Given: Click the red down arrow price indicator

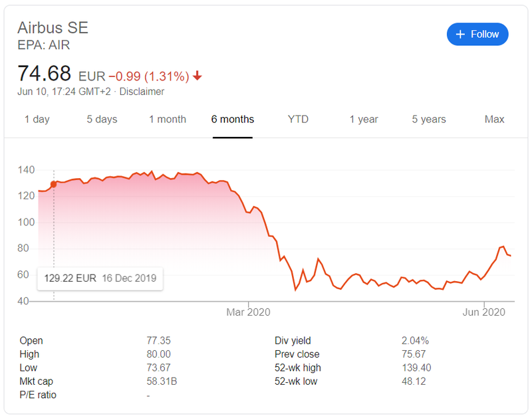Looking at the screenshot, I should tap(198, 76).
